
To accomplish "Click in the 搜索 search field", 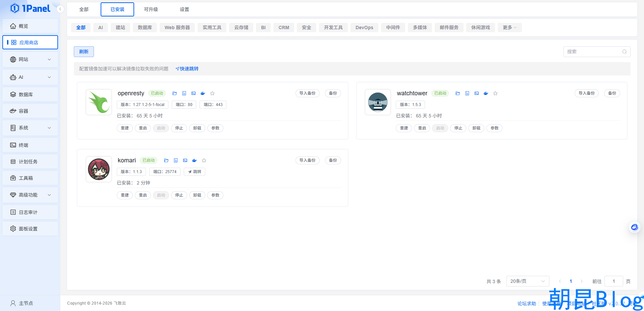I will pyautogui.click(x=597, y=52).
